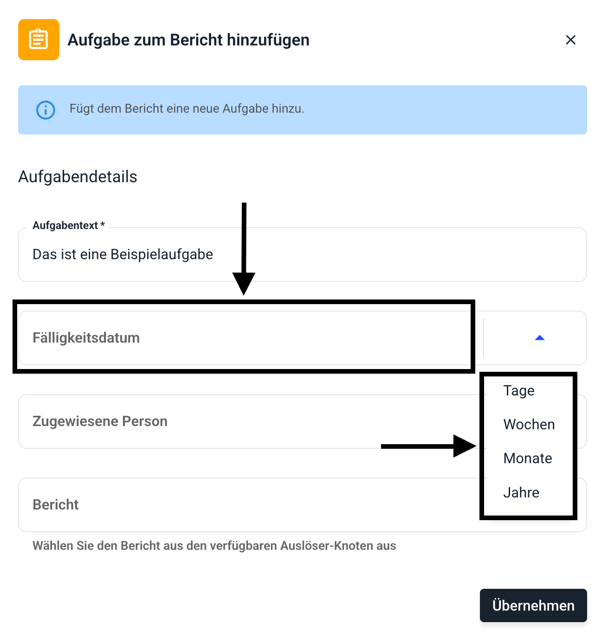Viewport: 608px width, 637px height.
Task: Pick Monate as the time unit
Action: [528, 459]
